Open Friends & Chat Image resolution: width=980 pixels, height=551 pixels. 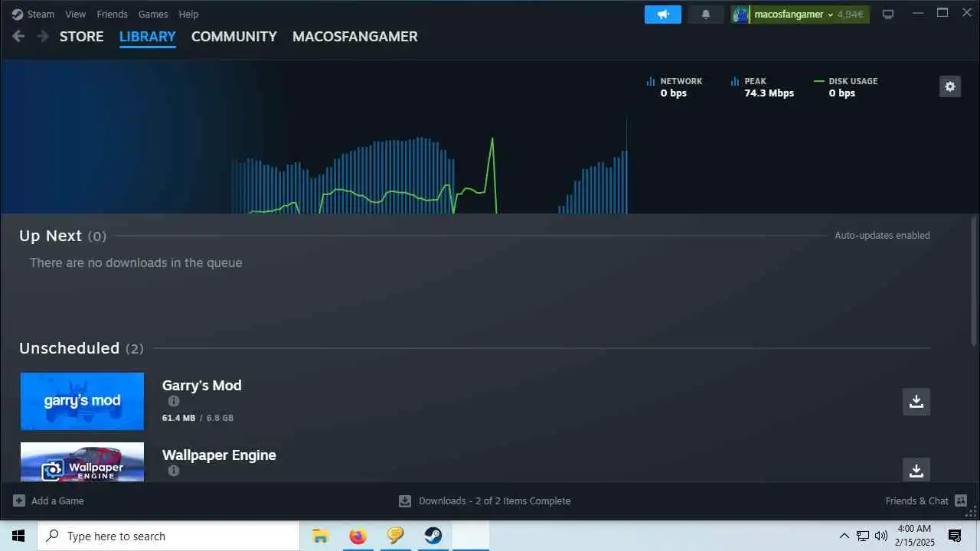point(926,500)
